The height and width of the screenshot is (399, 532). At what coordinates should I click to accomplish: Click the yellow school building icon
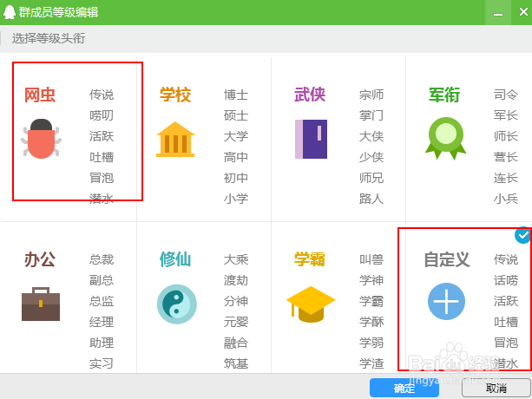175,140
